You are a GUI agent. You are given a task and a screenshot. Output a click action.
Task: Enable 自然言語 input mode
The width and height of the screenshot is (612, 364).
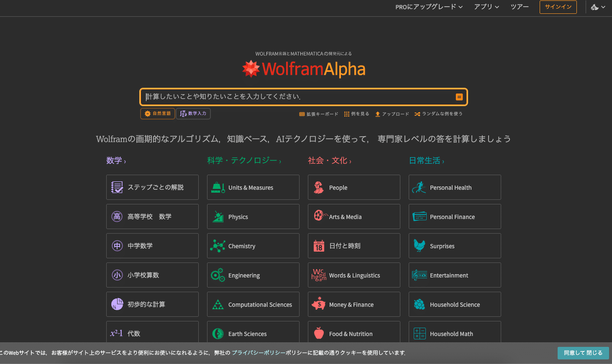click(158, 113)
